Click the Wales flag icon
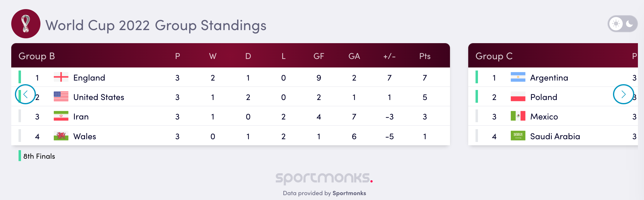The height and width of the screenshot is (200, 644). pyautogui.click(x=61, y=136)
